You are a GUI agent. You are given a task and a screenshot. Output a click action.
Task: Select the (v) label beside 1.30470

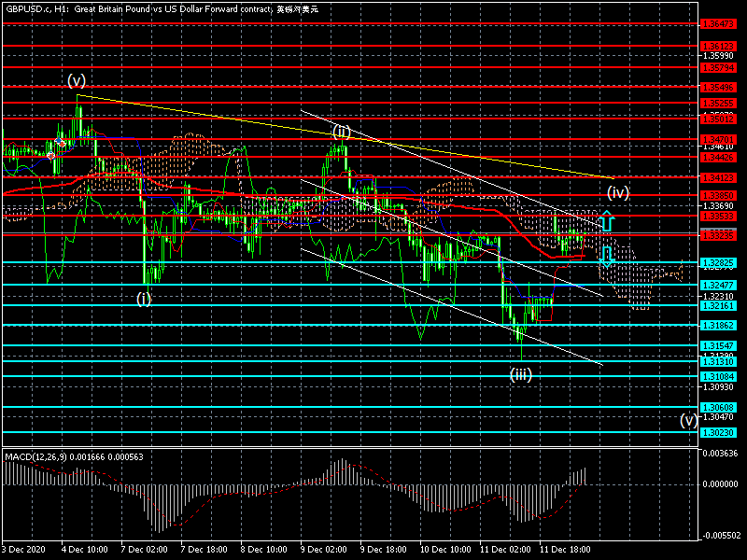(688, 420)
